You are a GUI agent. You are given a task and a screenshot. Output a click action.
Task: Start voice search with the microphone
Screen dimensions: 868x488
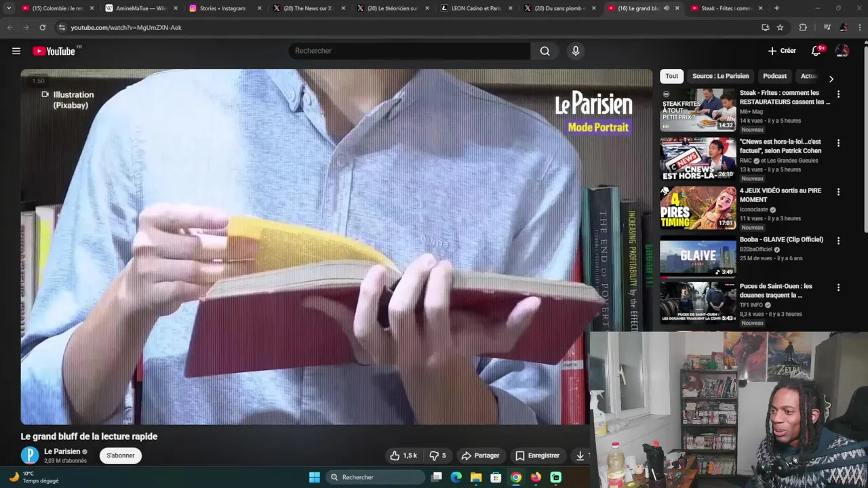(x=576, y=51)
